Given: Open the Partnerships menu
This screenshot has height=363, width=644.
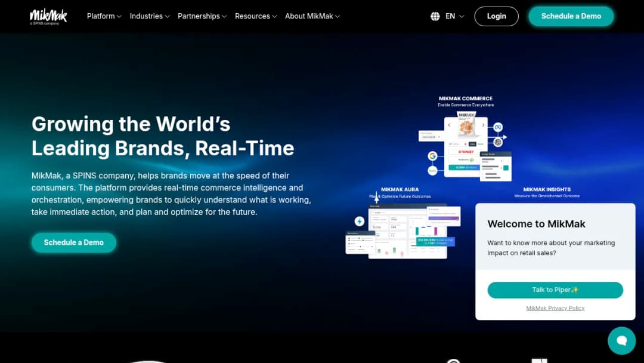Looking at the screenshot, I should pyautogui.click(x=202, y=16).
